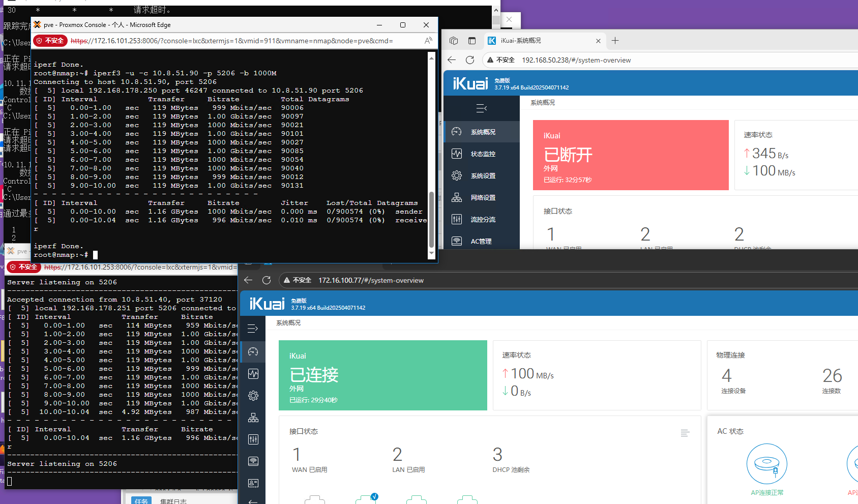Click user ID card icon in lower iKuai sidebar
Viewport: 858px width, 504px height.
click(253, 483)
